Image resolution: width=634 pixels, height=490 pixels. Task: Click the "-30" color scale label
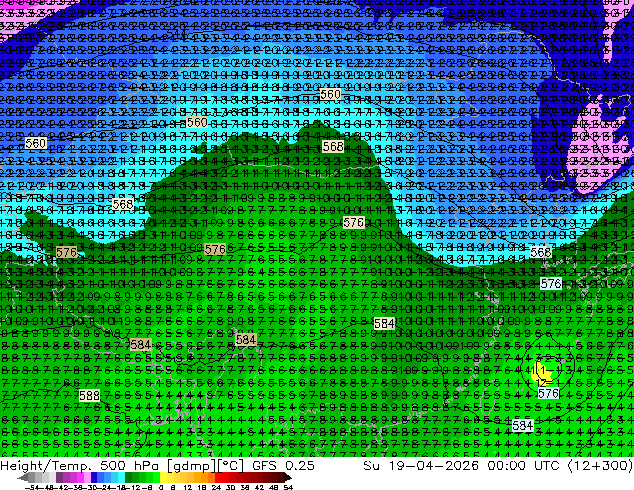[91, 487]
